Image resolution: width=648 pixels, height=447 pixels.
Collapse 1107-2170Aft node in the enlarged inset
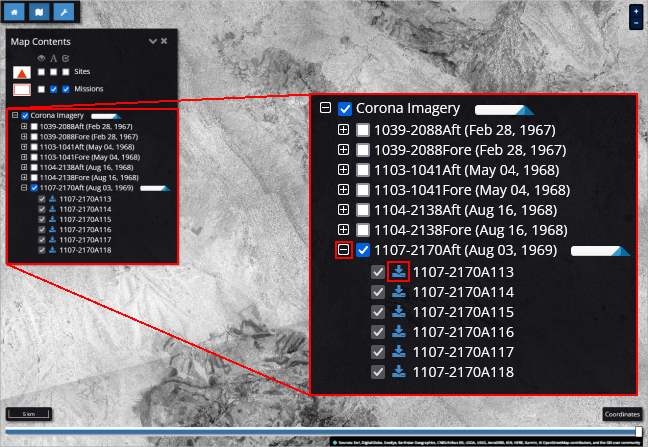coord(343,250)
